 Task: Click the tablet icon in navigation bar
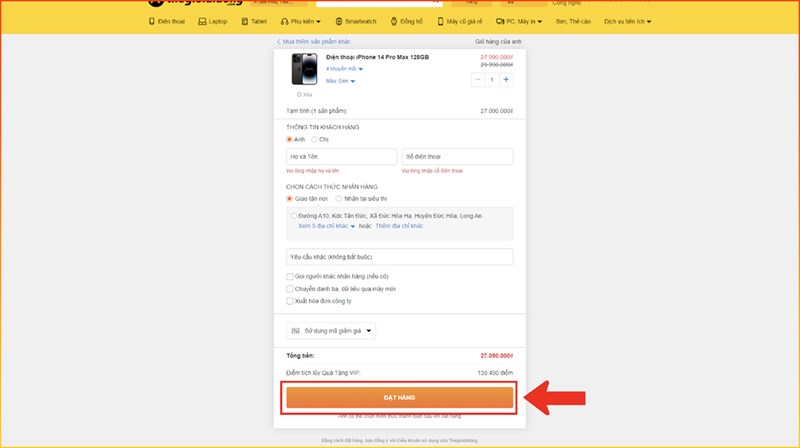pyautogui.click(x=244, y=21)
